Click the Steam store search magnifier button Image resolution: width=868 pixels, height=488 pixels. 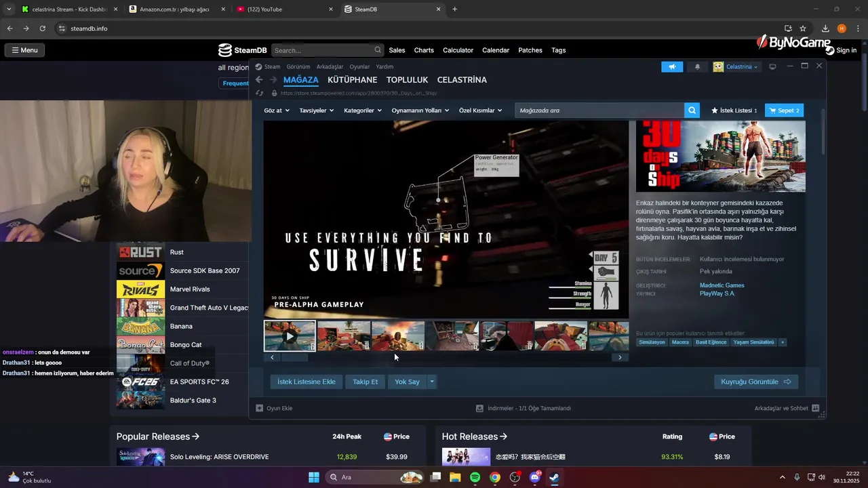tap(692, 110)
